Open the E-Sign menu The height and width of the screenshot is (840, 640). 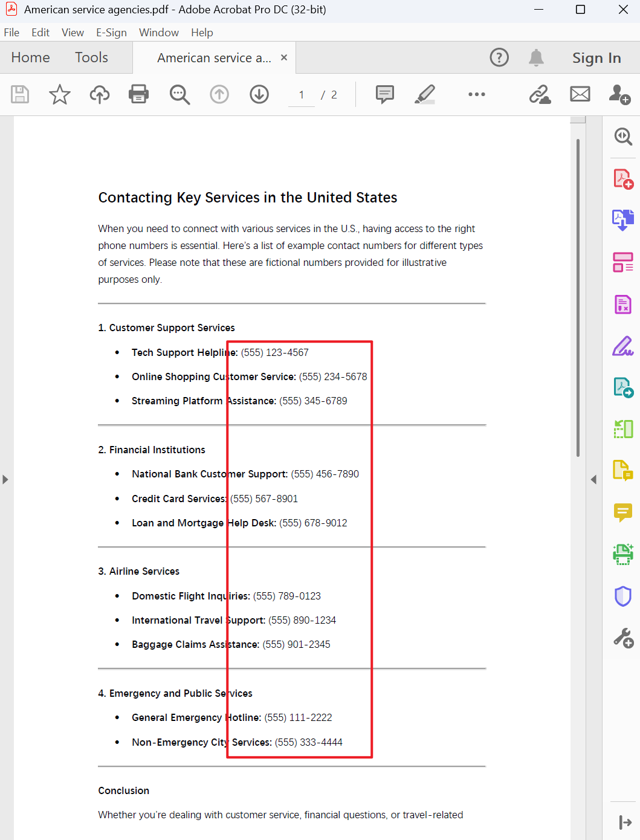point(111,32)
